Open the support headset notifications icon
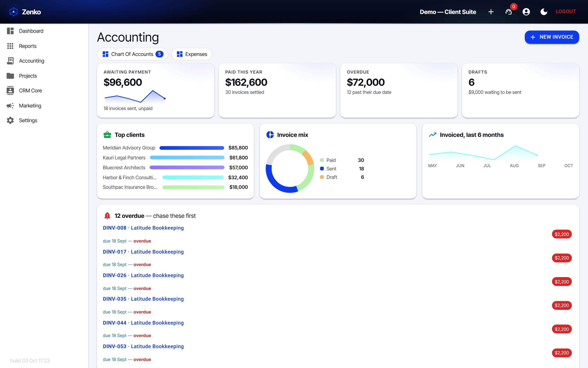 509,12
